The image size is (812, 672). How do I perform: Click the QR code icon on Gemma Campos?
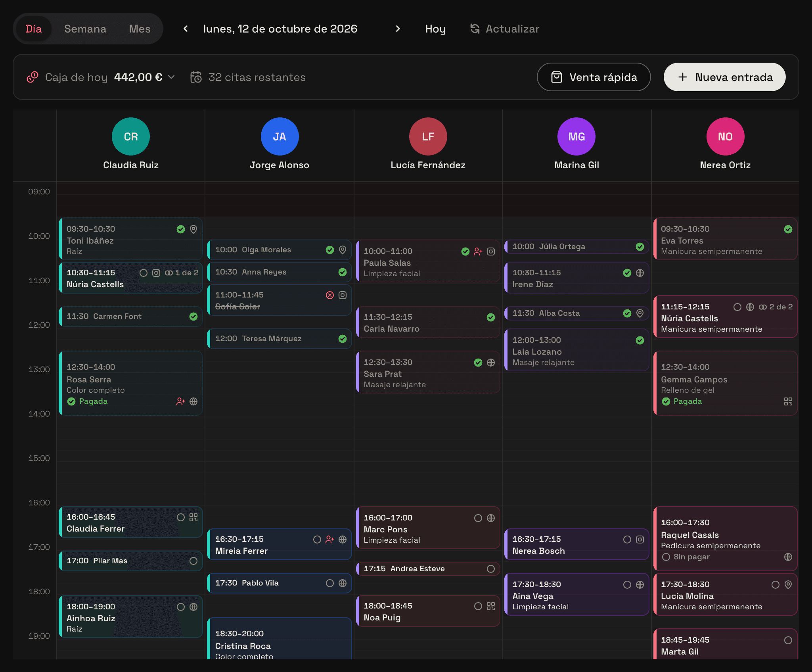click(788, 401)
